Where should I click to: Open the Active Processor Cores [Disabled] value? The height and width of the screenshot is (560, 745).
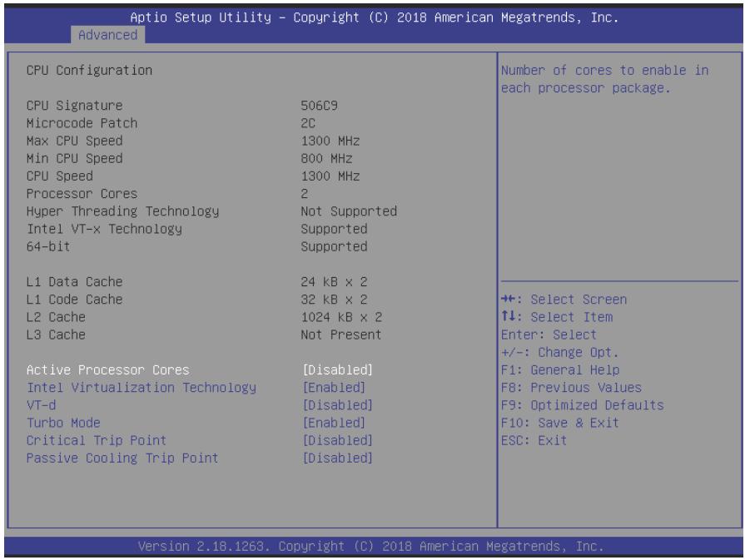[x=338, y=369]
